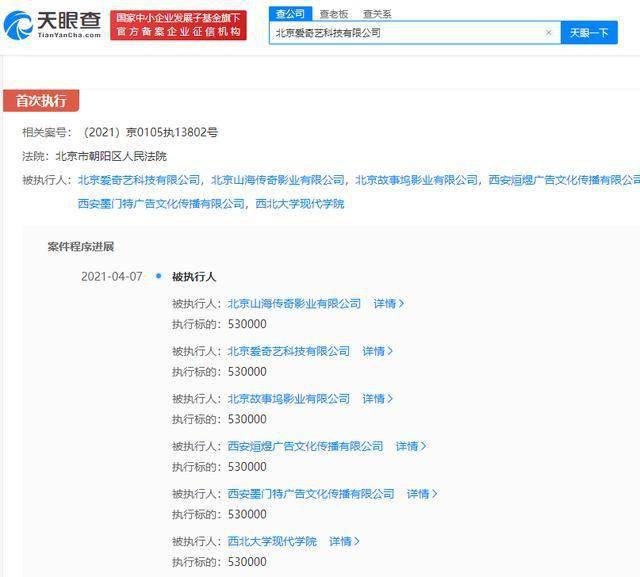
Task: Click the TianYanCha logo
Action: pyautogui.click(x=52, y=24)
